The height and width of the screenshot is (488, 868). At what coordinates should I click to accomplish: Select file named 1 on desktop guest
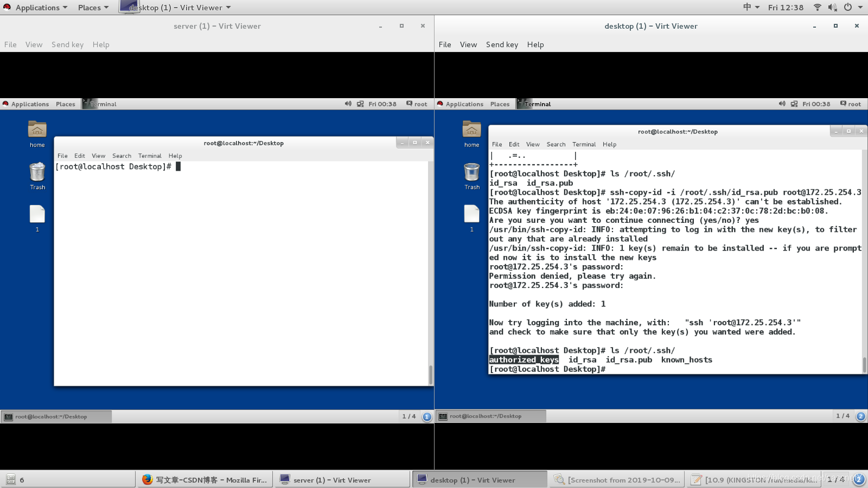(x=472, y=219)
